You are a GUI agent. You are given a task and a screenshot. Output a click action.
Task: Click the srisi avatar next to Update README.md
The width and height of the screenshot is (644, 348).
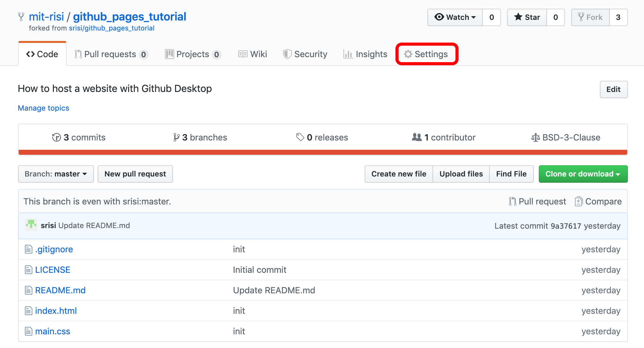pyautogui.click(x=31, y=225)
